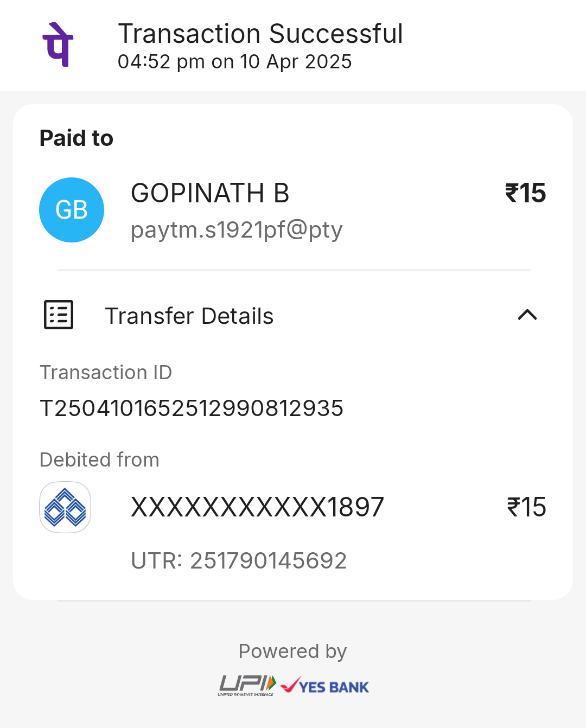
Task: Collapse Transfer Details with the chevron
Action: click(x=527, y=315)
